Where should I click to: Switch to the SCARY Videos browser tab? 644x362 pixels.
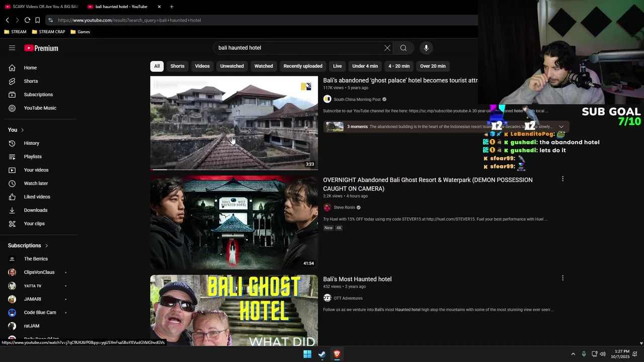[x=41, y=7]
